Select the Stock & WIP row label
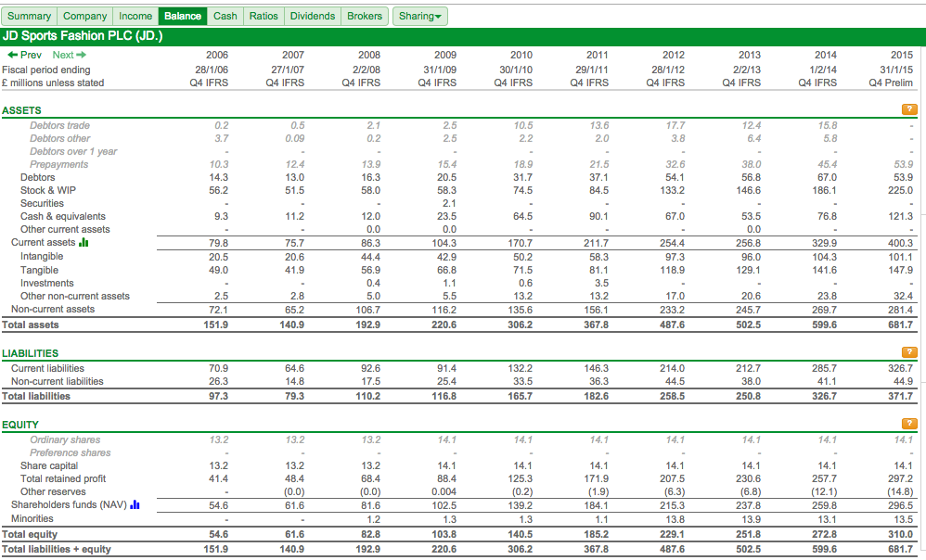The height and width of the screenshot is (560, 926). 48,191
